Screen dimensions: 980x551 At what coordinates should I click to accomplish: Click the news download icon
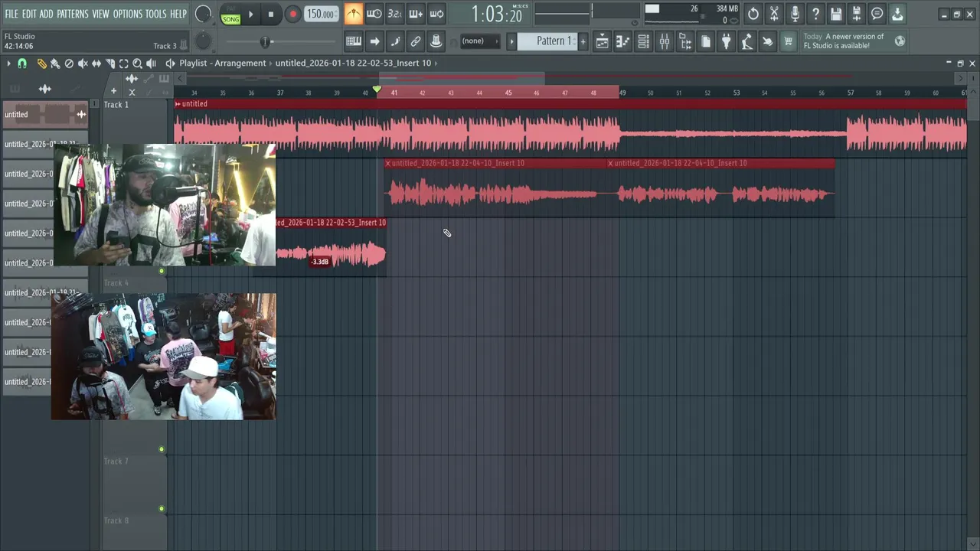click(x=897, y=14)
